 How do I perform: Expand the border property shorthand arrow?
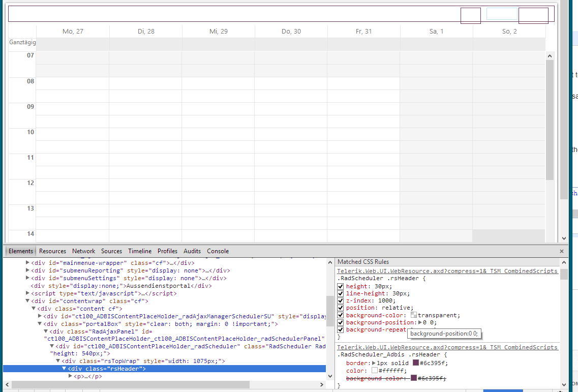pyautogui.click(x=374, y=363)
